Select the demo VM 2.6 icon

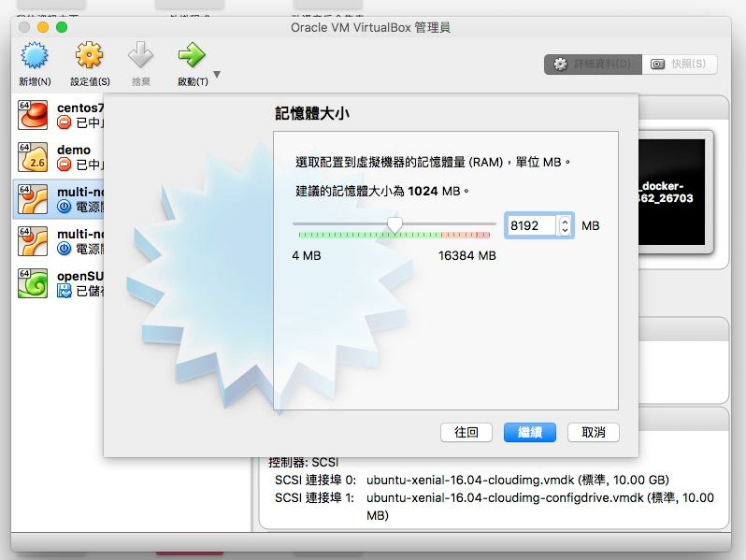pos(33,156)
